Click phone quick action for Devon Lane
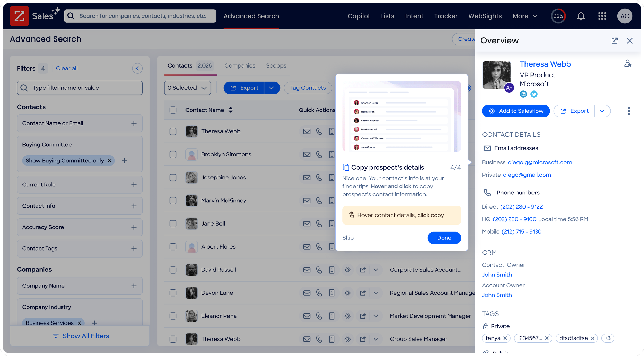 coord(319,293)
